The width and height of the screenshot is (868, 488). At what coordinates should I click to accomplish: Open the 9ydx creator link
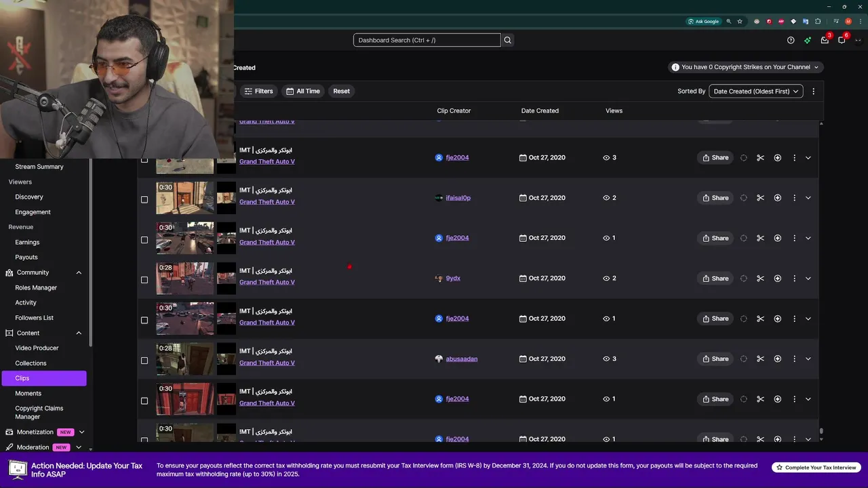tap(453, 279)
